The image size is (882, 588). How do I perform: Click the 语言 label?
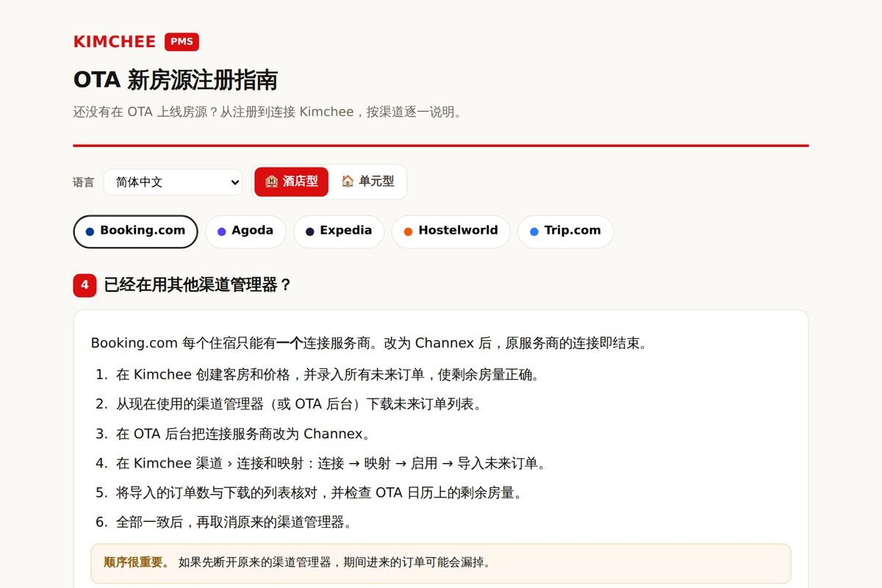pos(84,182)
